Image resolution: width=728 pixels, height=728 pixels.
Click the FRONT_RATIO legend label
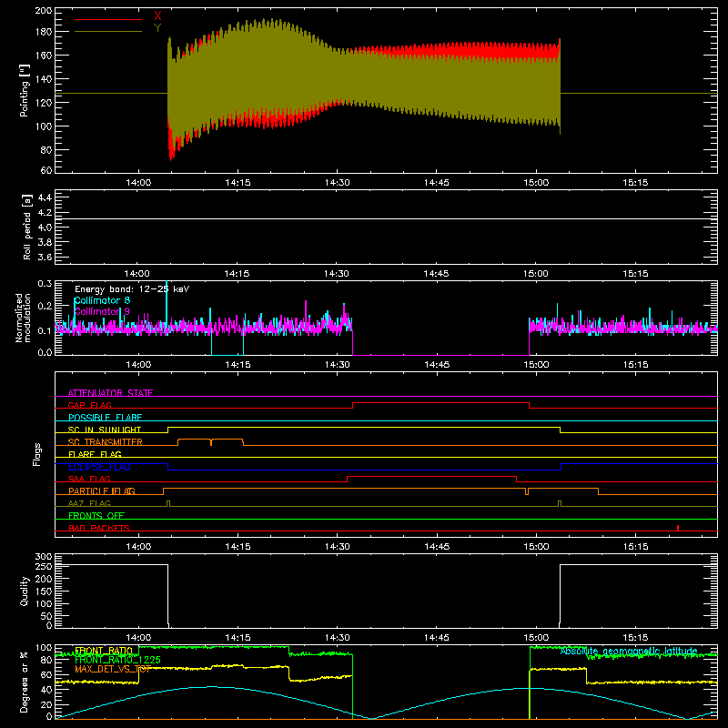(x=104, y=651)
